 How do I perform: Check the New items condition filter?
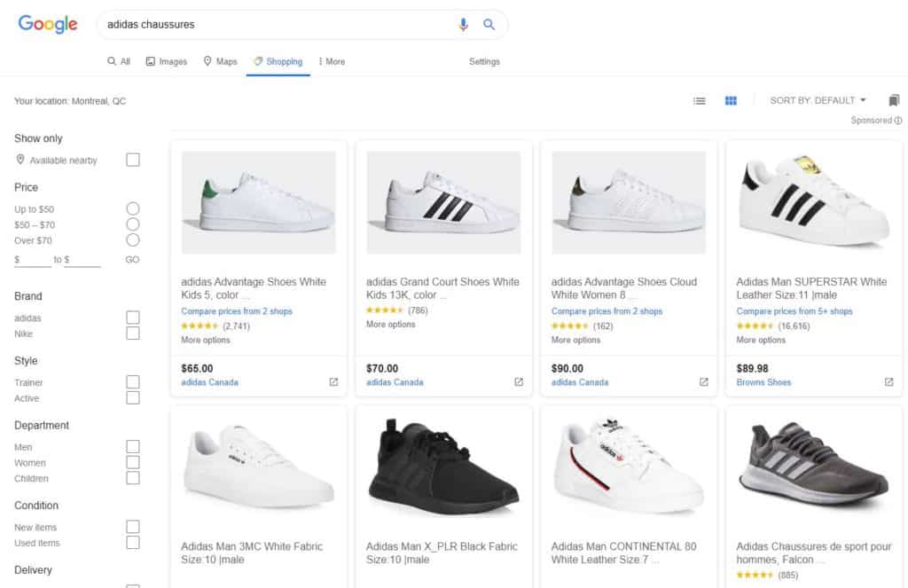tap(133, 527)
